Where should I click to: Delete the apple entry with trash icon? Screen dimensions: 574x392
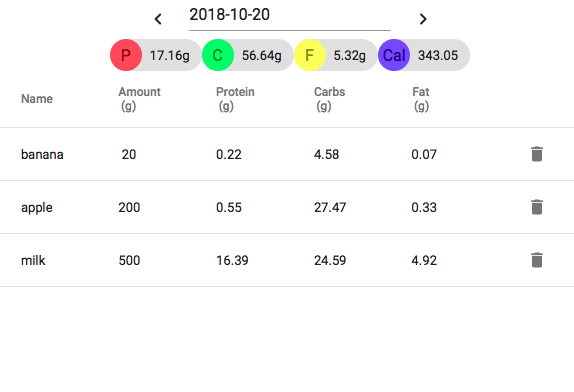pos(537,207)
